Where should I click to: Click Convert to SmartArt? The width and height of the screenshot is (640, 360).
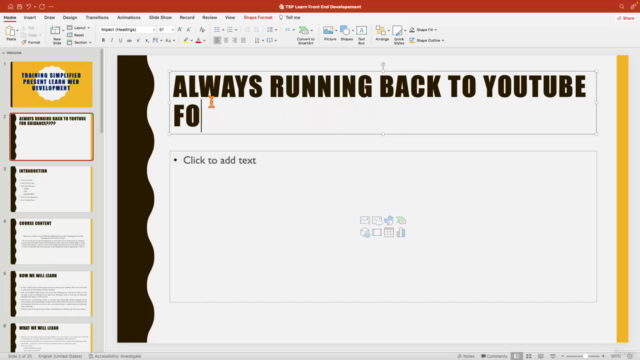[305, 35]
